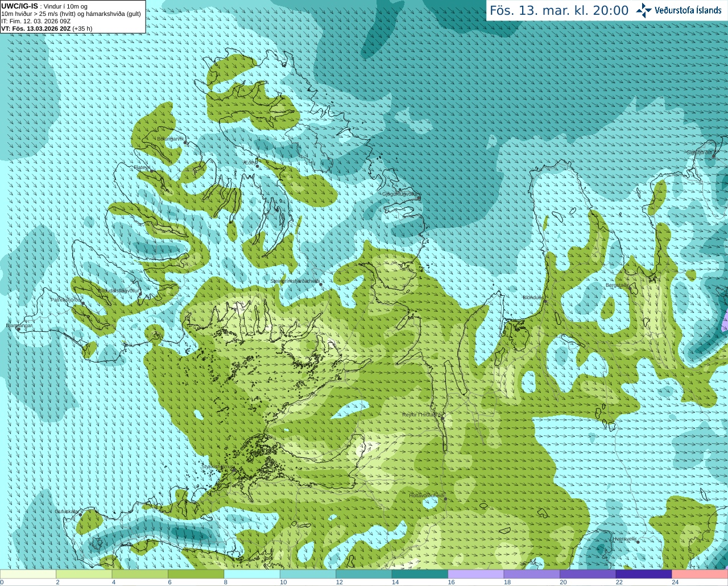
Task: Click the Æðey station marker
Action: [x=257, y=166]
